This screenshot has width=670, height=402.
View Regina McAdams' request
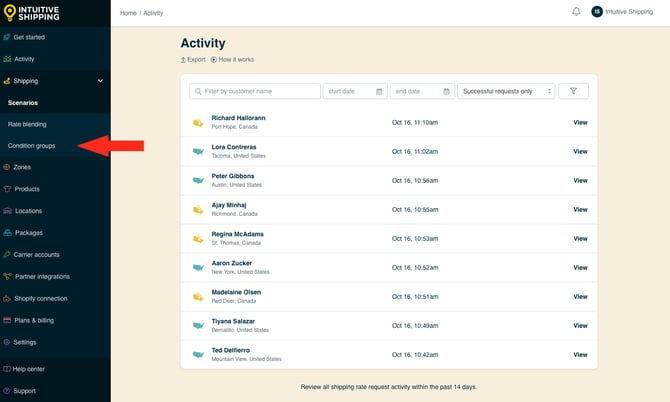[x=580, y=239]
